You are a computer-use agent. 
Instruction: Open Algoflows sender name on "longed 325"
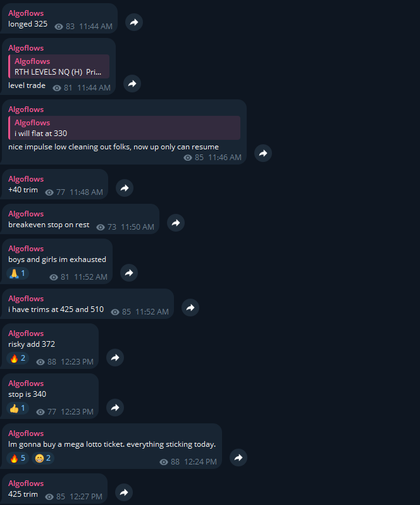(x=26, y=13)
